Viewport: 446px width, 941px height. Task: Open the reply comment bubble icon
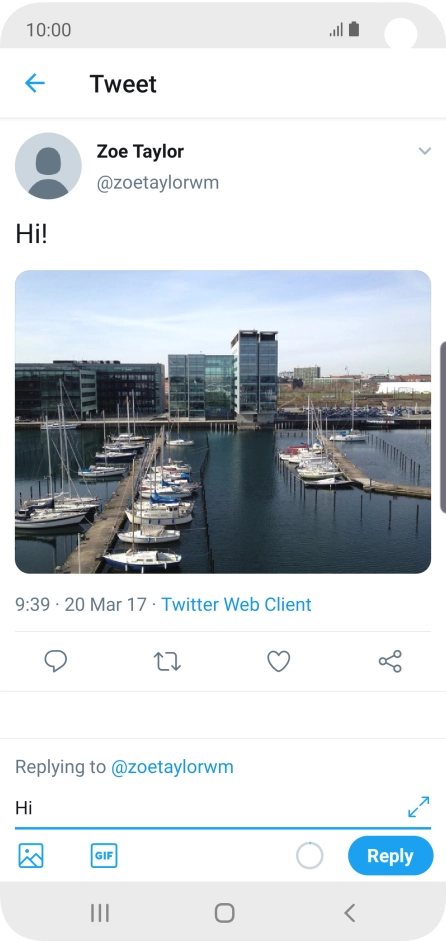[x=56, y=661]
